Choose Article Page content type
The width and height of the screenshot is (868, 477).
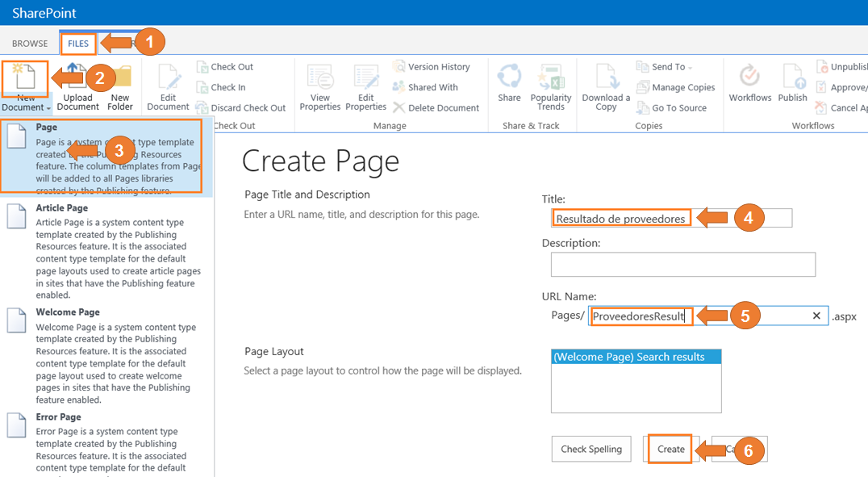[62, 208]
